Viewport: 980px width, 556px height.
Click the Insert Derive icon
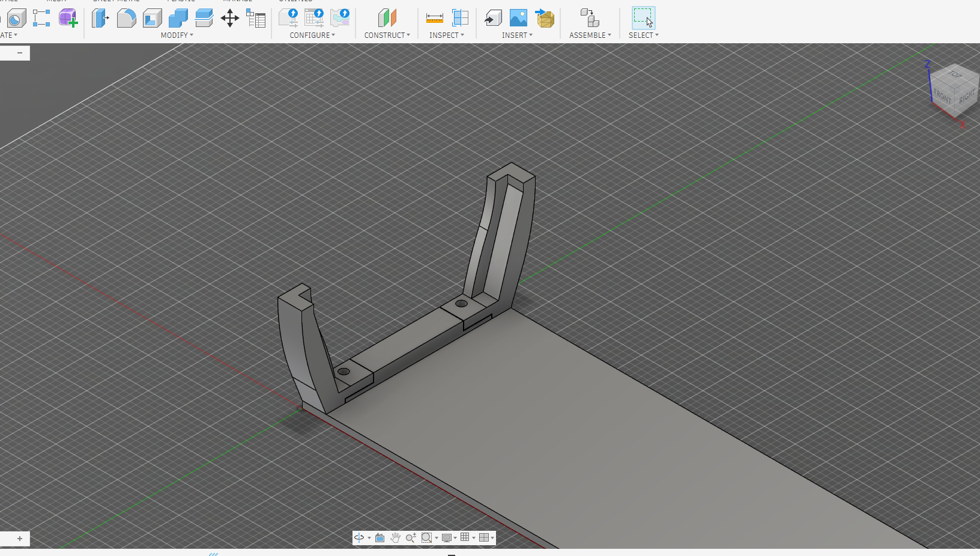tap(493, 18)
